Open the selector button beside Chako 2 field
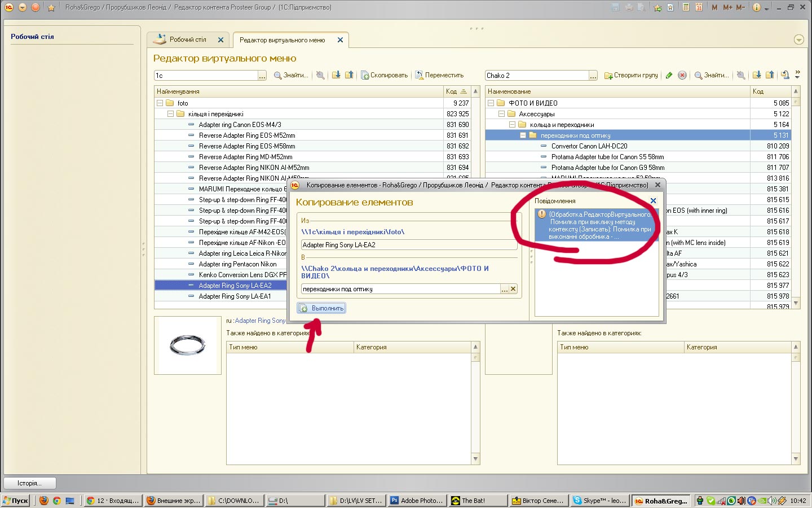 [x=593, y=76]
